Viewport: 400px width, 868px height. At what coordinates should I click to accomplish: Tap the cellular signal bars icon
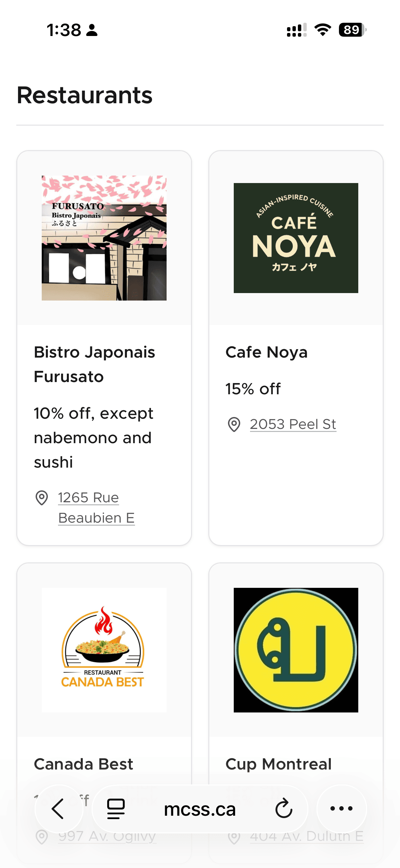coord(297,30)
